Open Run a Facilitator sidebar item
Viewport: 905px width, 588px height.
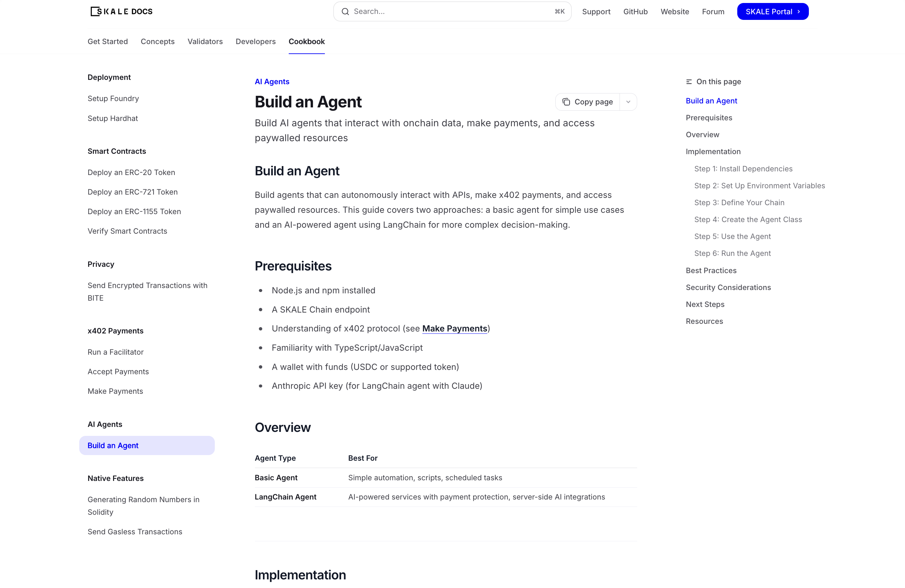(x=116, y=352)
